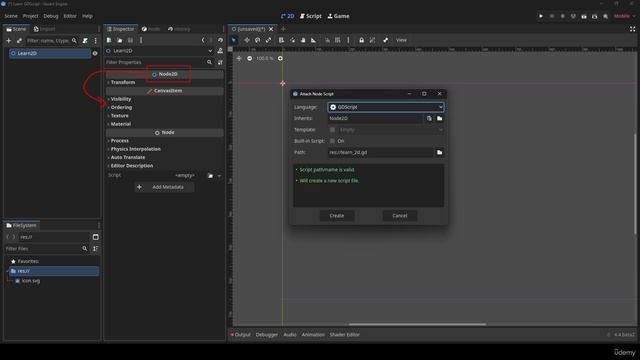Screen dimensions: 640x360
Task: Open the Scene menu
Action: (11, 16)
